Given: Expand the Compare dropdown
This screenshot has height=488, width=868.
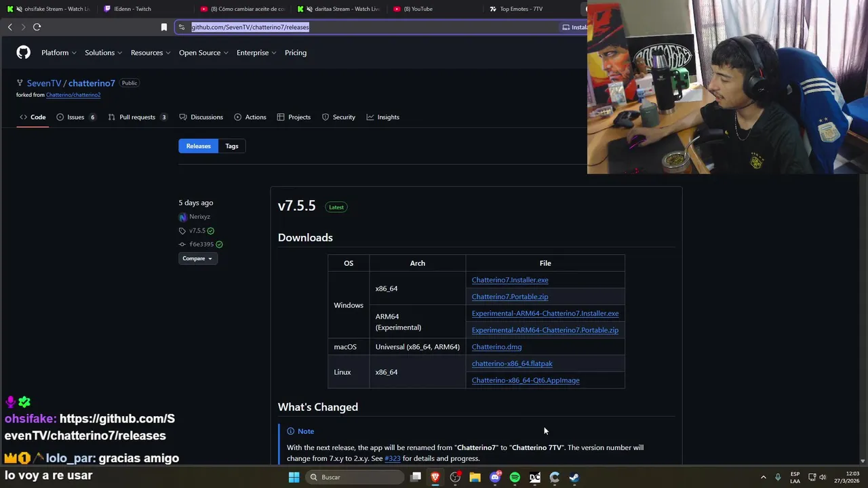Looking at the screenshot, I should click(x=197, y=258).
